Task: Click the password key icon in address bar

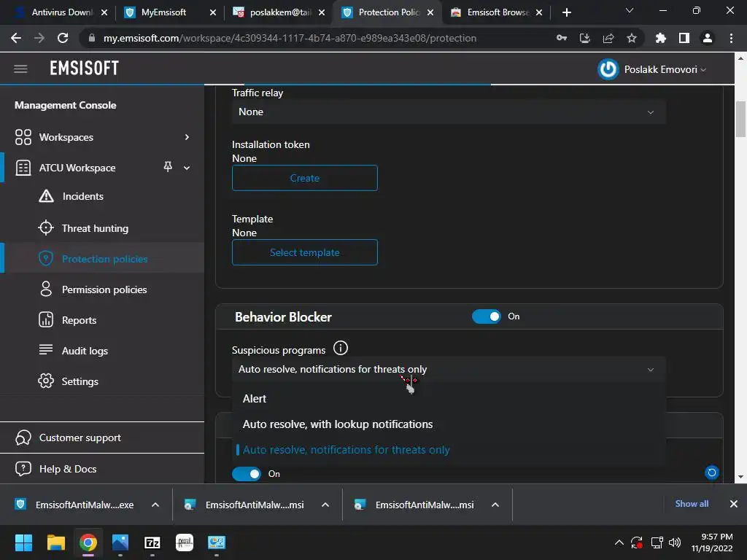Action: (x=562, y=38)
